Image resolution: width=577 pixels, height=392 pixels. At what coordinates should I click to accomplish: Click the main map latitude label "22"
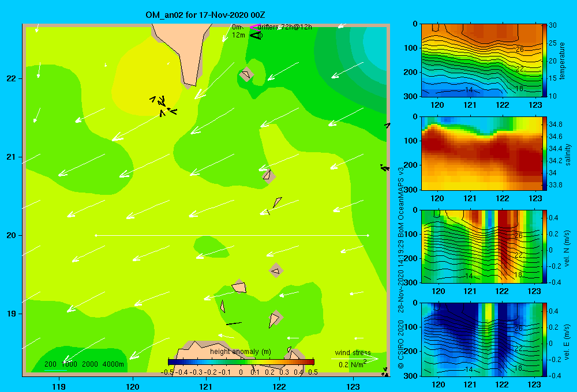[x=12, y=78]
